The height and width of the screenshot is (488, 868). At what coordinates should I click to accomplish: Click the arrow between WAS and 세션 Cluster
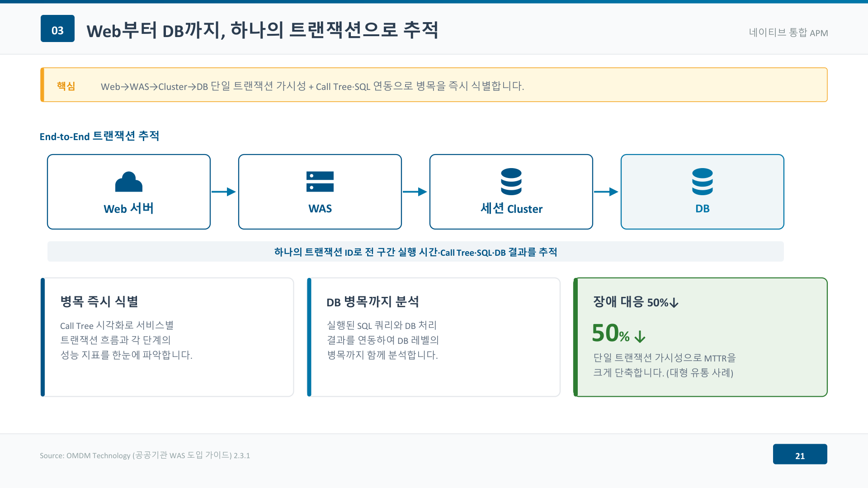click(x=415, y=192)
